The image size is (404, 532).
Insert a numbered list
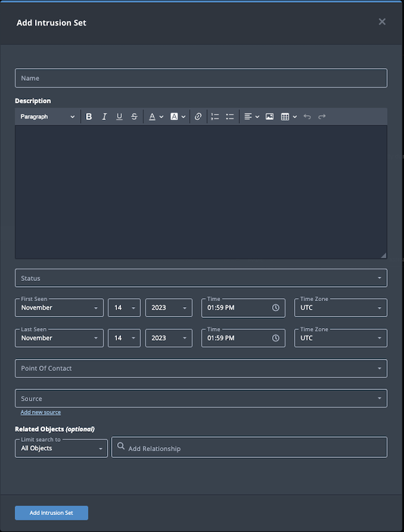215,117
